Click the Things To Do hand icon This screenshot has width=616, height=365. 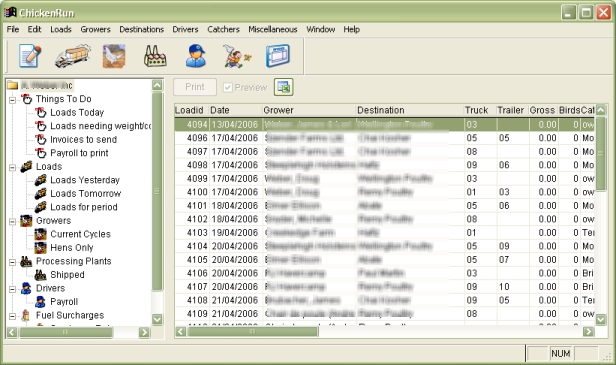coord(26,99)
